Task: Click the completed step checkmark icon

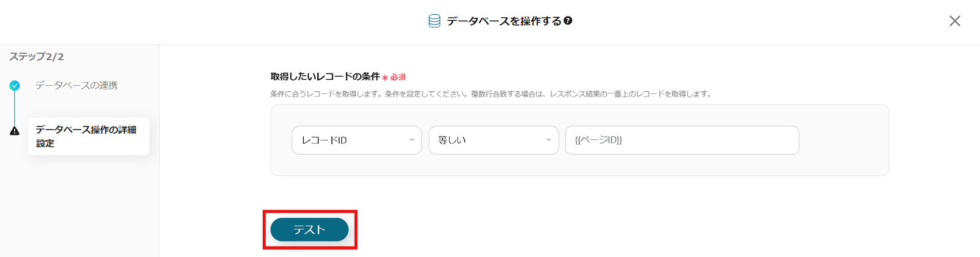Action: 15,86
